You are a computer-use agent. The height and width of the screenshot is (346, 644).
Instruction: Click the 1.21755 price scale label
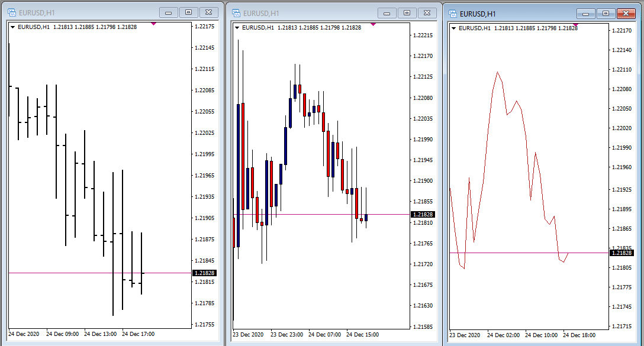click(x=205, y=324)
